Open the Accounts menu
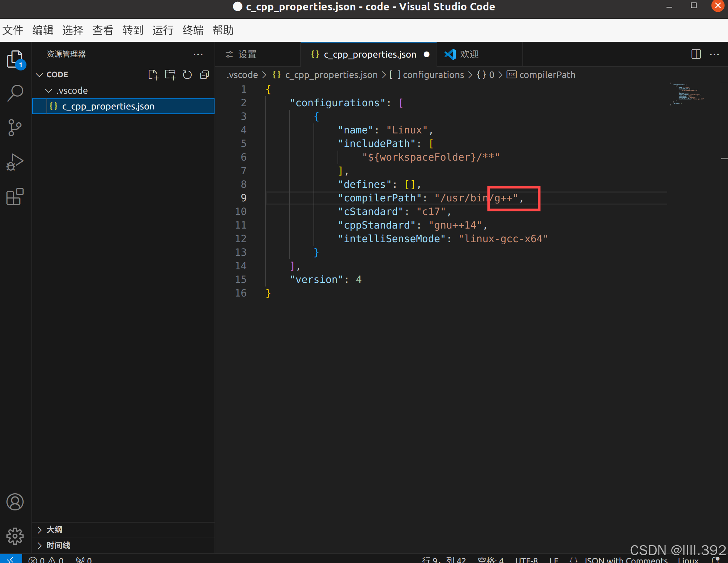This screenshot has height=563, width=728. point(15,502)
